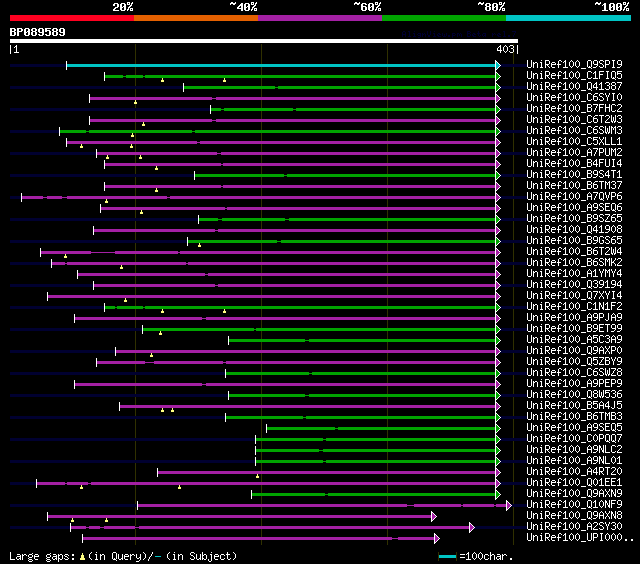Select the UniRef100_B6T2W4 label
The image size is (640, 564).
pos(574,251)
